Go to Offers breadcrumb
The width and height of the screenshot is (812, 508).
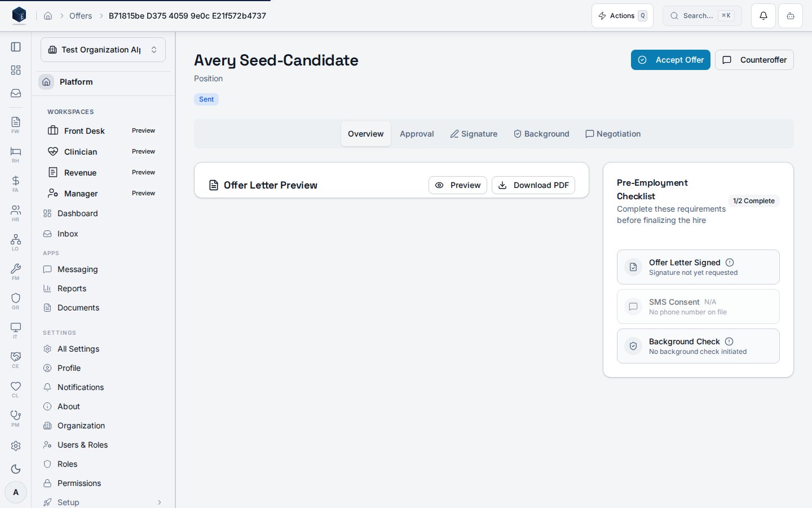pos(81,16)
